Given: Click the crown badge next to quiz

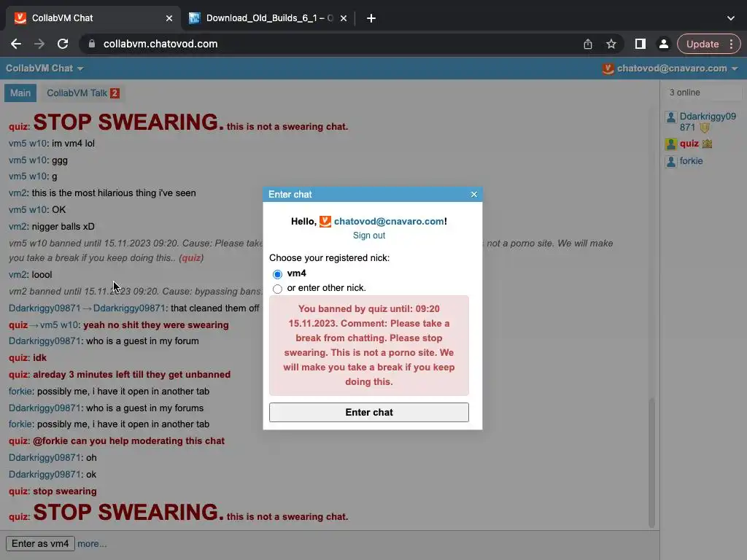Looking at the screenshot, I should point(707,144).
